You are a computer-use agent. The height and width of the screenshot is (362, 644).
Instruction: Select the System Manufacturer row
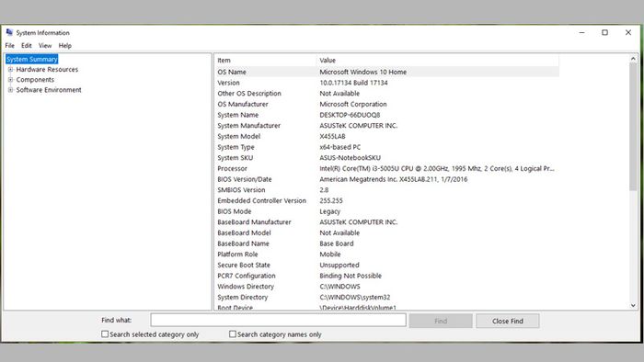(x=387, y=126)
